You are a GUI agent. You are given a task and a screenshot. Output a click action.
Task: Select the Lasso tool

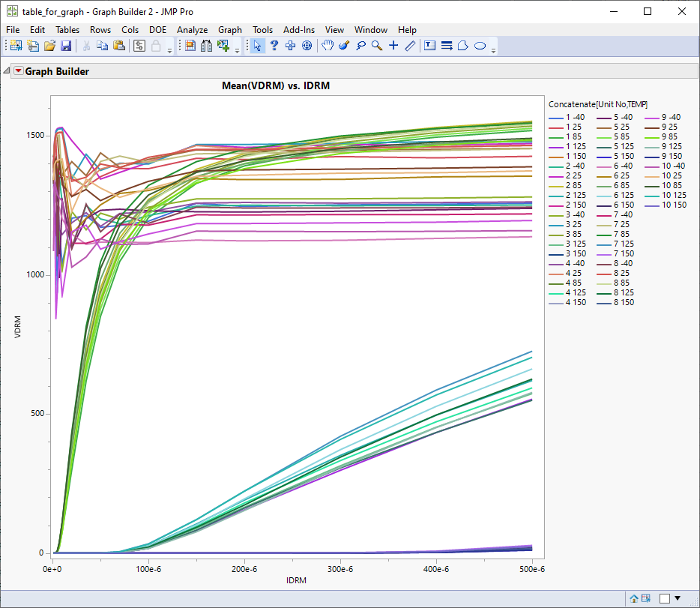point(360,46)
